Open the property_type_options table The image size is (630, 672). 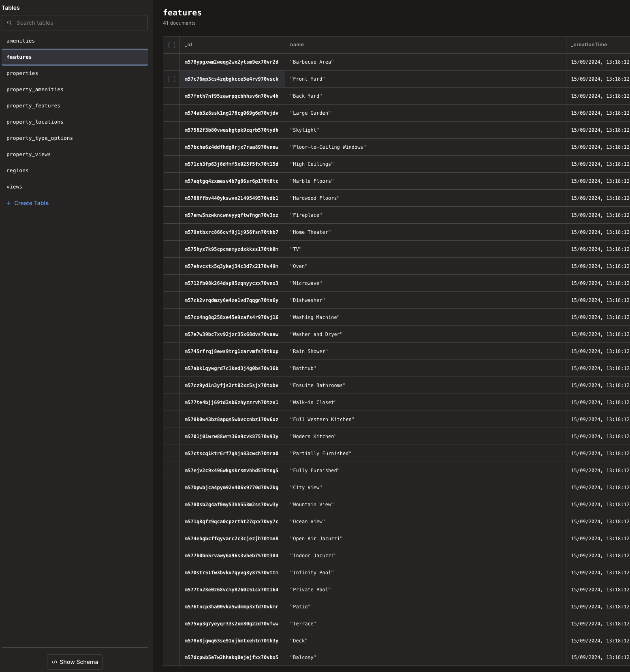[75, 138]
